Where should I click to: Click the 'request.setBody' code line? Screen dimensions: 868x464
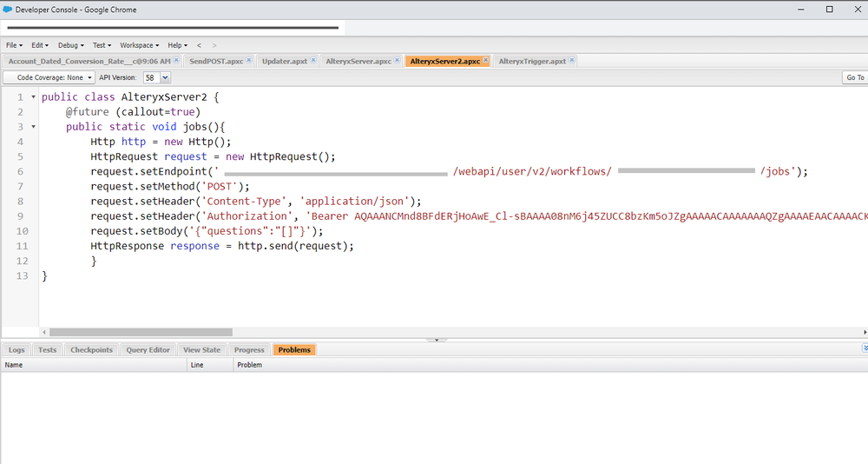pyautogui.click(x=207, y=232)
